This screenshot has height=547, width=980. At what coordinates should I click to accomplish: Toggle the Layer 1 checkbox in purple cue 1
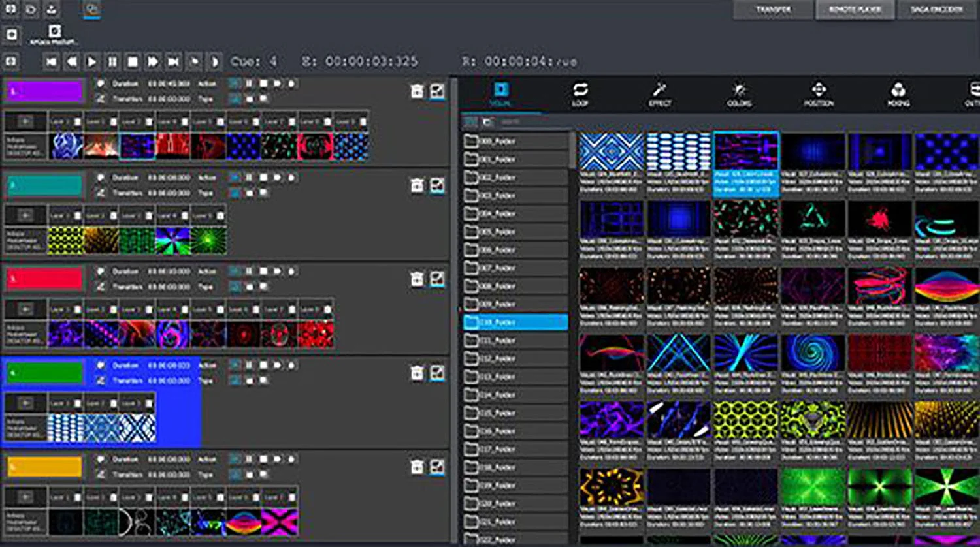[78, 121]
